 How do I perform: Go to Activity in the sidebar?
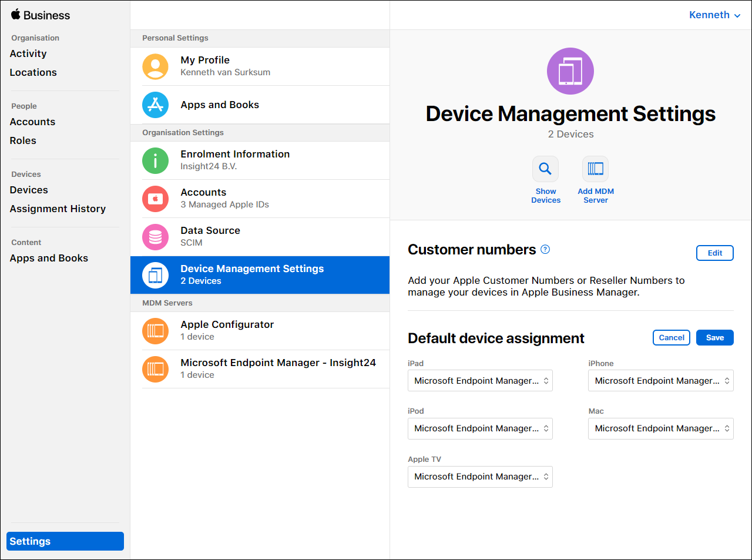28,53
